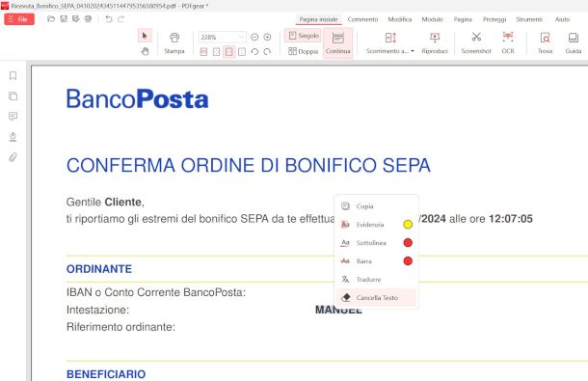Switch to Singolo page view
The width and height of the screenshot is (588, 381).
coord(303,36)
